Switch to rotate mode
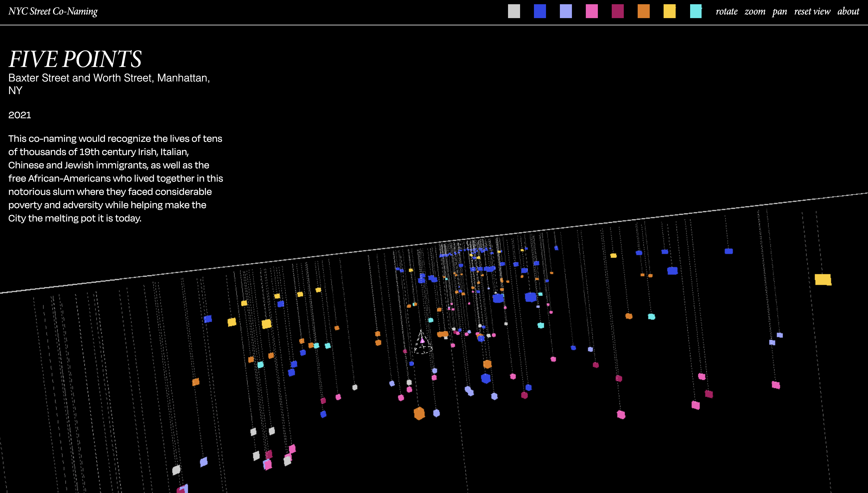 (726, 11)
